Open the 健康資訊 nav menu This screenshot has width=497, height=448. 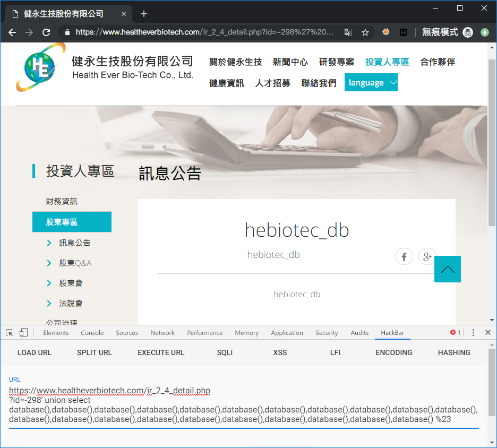click(227, 83)
